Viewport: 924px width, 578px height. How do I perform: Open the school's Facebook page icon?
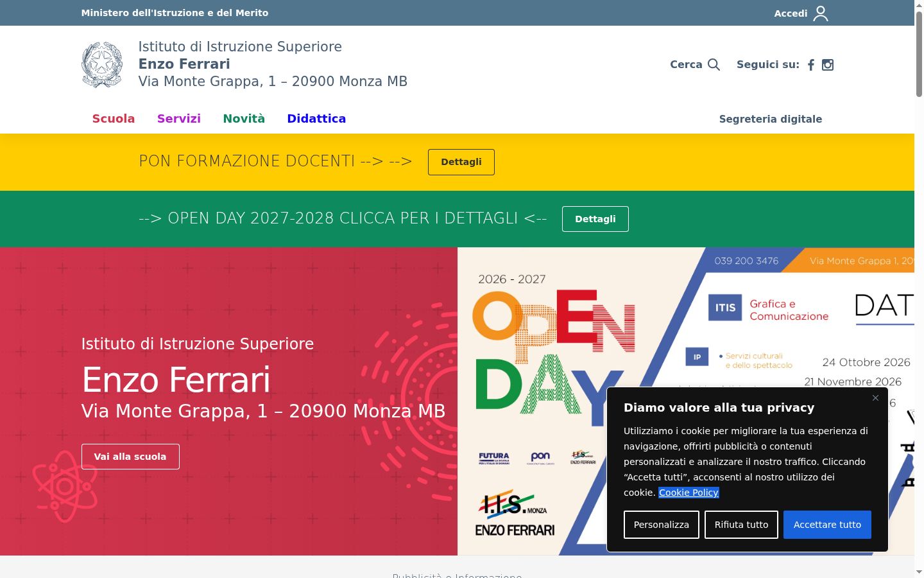[x=811, y=65]
